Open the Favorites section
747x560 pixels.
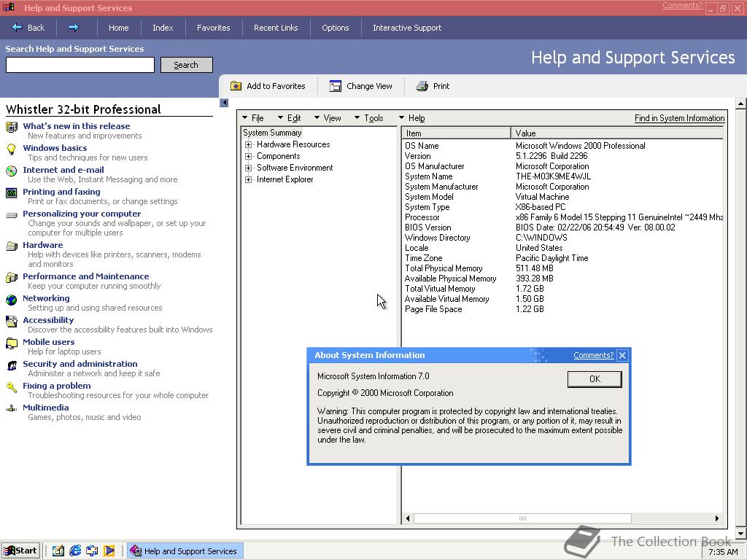[x=214, y=28]
